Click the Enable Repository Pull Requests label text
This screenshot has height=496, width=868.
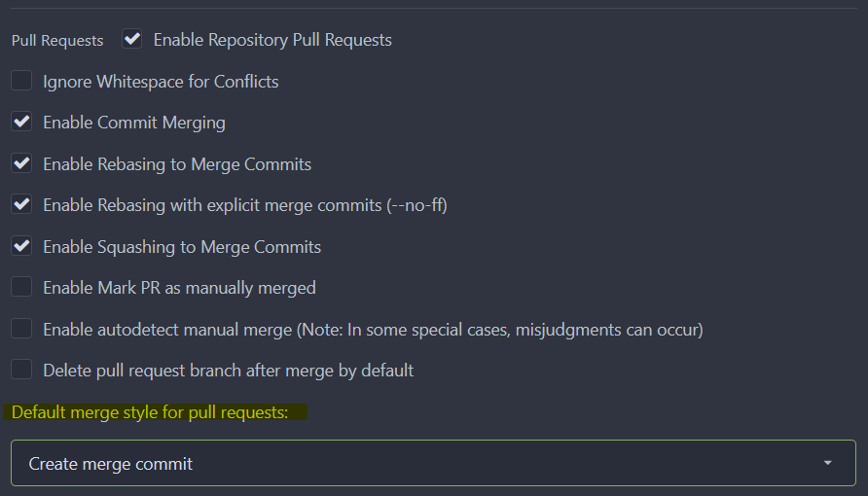272,40
